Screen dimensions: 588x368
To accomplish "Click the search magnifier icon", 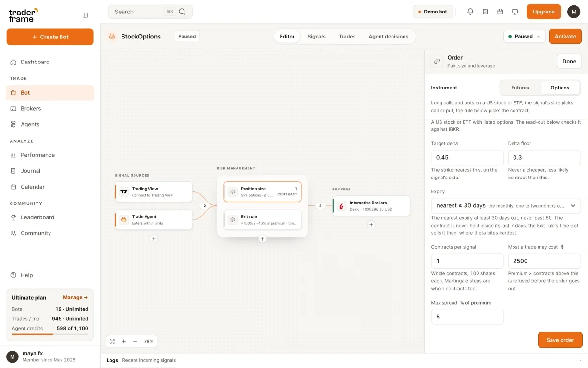I will point(182,12).
